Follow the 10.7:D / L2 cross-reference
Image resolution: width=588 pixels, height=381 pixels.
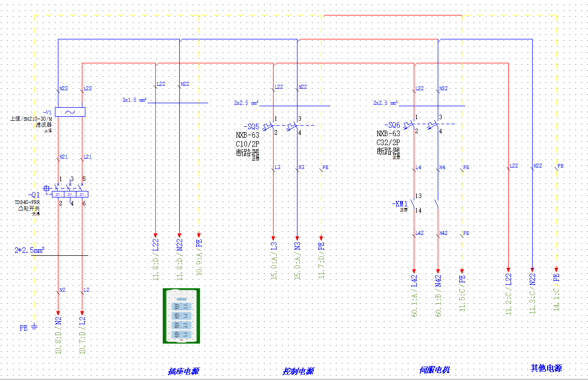(82, 335)
